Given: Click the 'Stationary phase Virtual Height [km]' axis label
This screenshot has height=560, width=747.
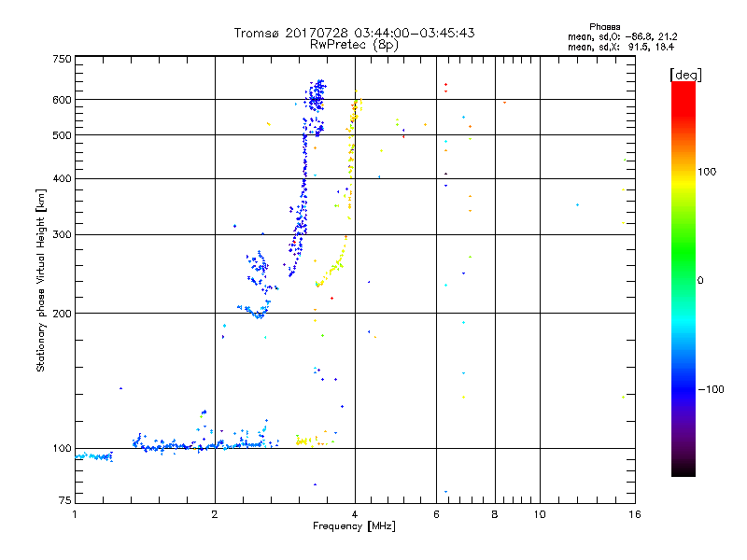Looking at the screenshot, I should 41,280.
